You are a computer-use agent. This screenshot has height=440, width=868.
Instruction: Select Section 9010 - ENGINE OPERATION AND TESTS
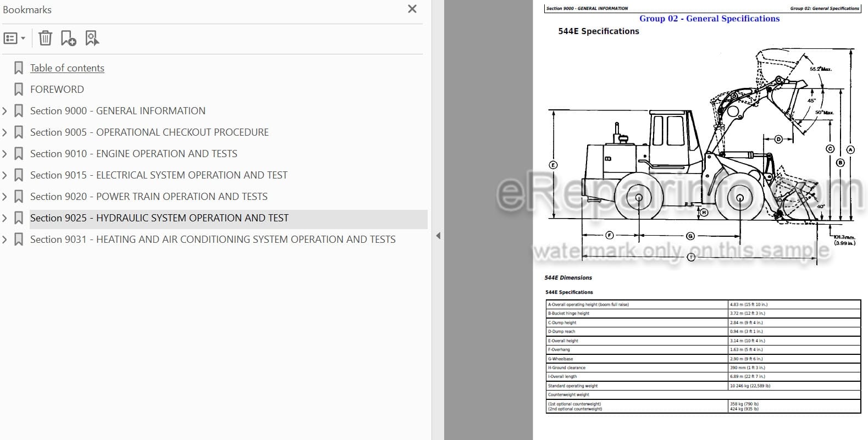[x=134, y=154]
